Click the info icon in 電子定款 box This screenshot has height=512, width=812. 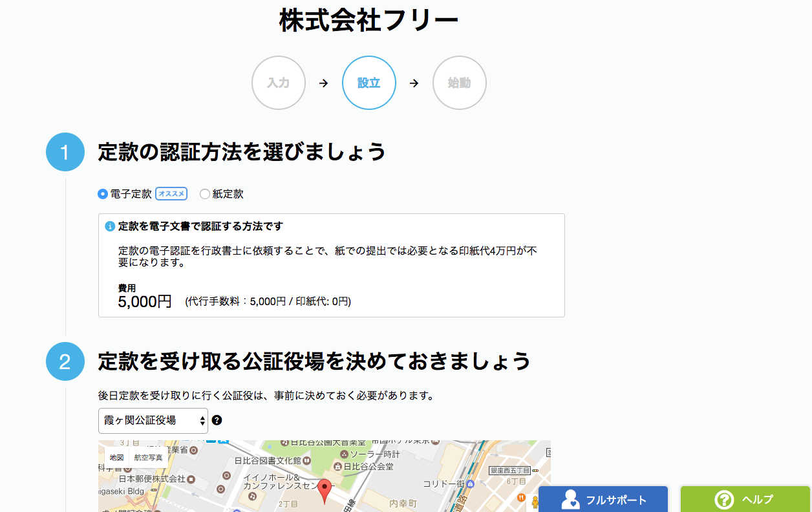click(110, 226)
